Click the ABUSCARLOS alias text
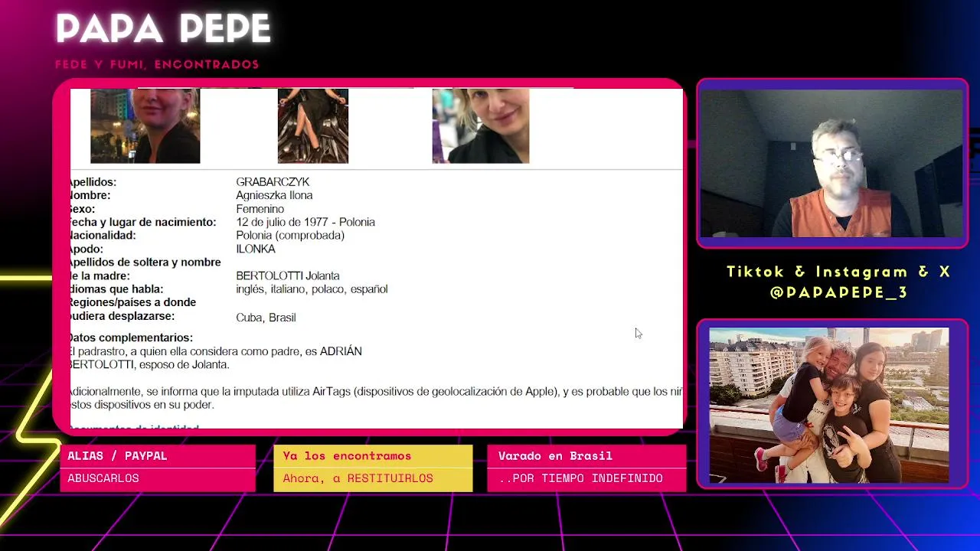Viewport: 980px width, 551px height. point(103,478)
